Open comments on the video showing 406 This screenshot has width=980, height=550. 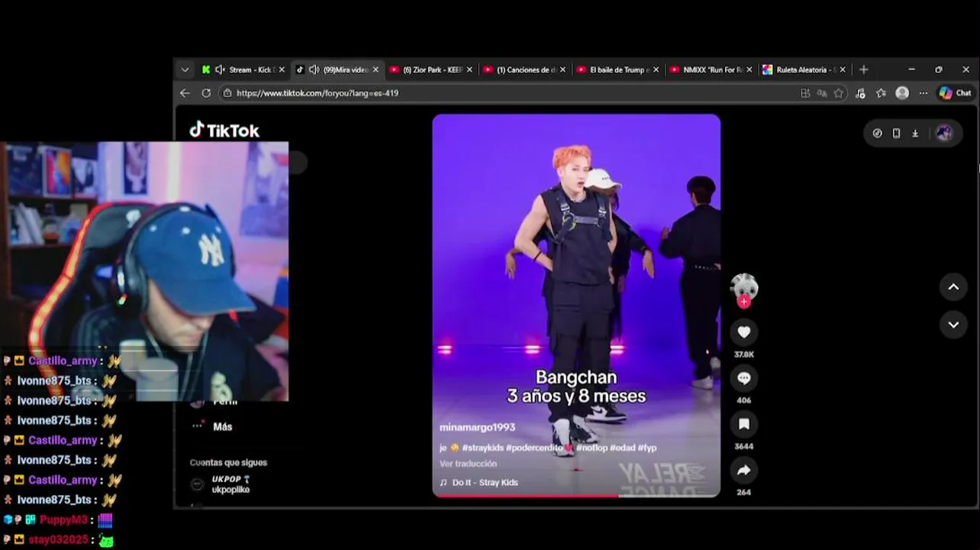tap(743, 378)
